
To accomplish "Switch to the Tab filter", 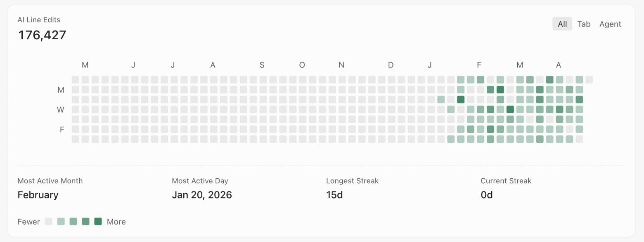I will [x=584, y=24].
